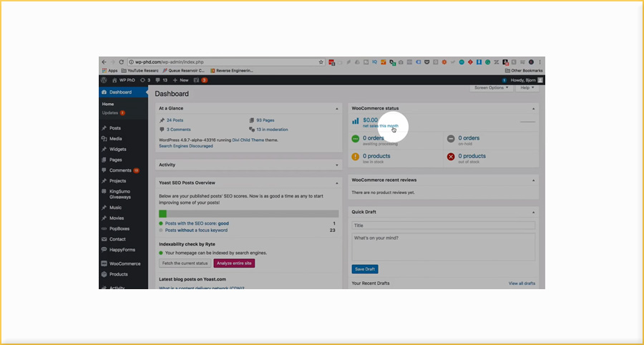Open Posts with the SEO score: good
This screenshot has height=345, width=644.
[x=197, y=223]
